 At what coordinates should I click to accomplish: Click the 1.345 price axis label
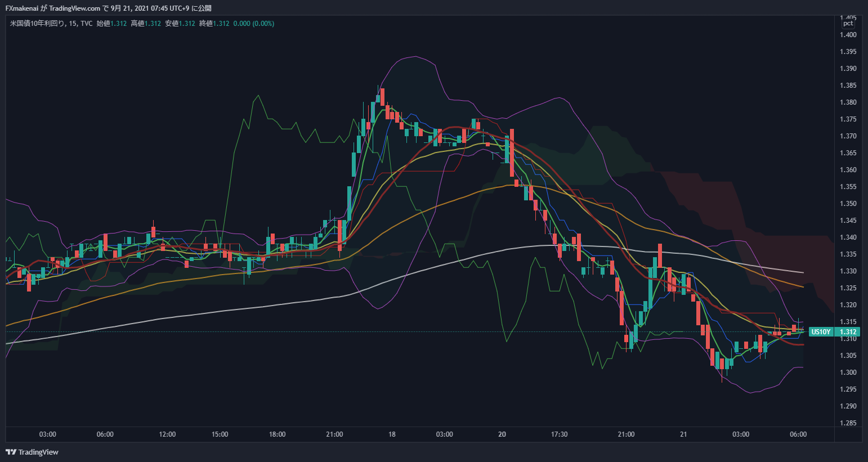tap(848, 221)
